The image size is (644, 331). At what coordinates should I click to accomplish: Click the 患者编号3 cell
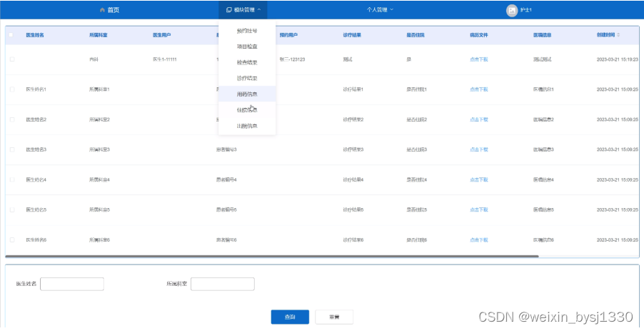point(227,149)
